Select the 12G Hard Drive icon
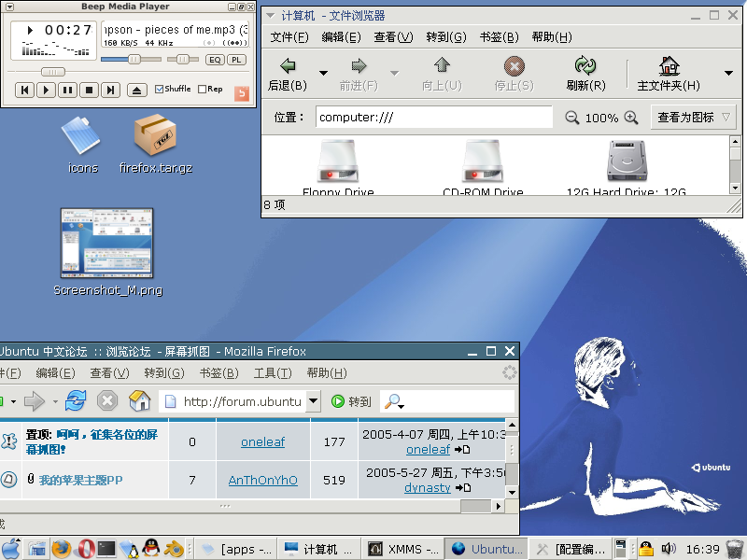Screen dimensions: 747x560 627,161
